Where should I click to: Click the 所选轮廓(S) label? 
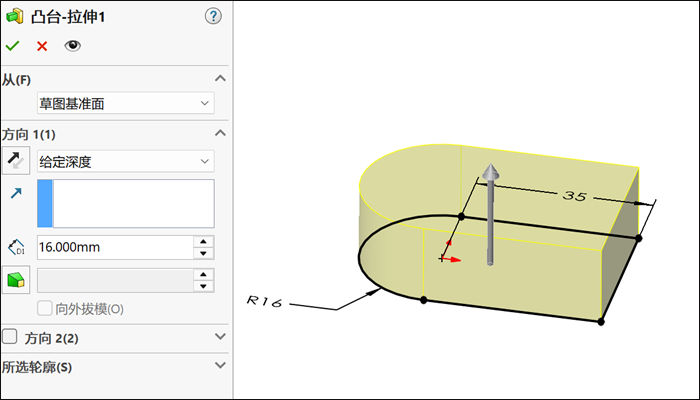[x=37, y=367]
